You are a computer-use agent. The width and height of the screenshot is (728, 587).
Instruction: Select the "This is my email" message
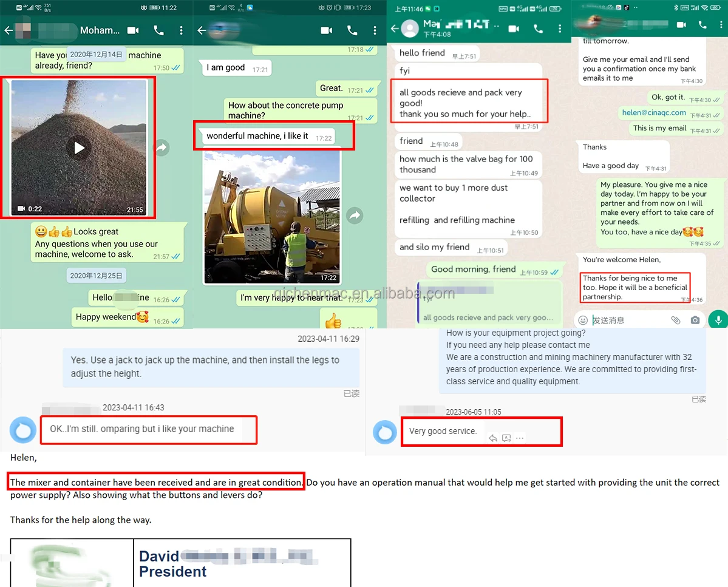coord(676,129)
